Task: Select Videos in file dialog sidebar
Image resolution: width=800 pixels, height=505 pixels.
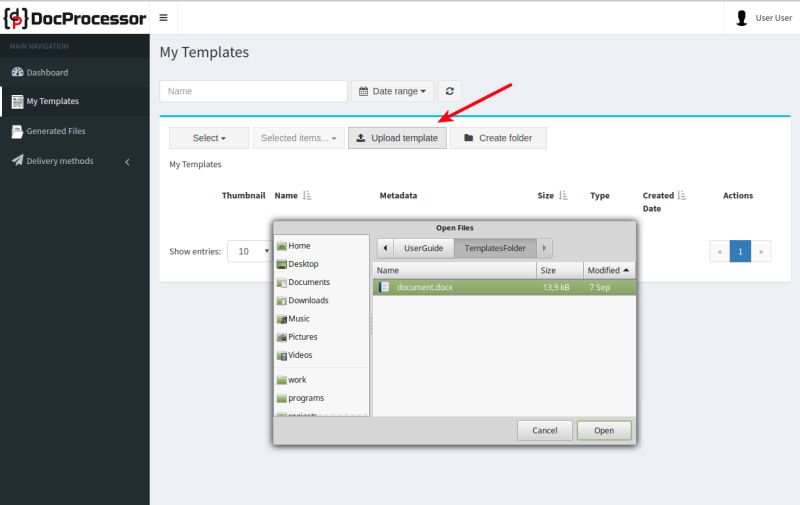Action: click(x=321, y=355)
